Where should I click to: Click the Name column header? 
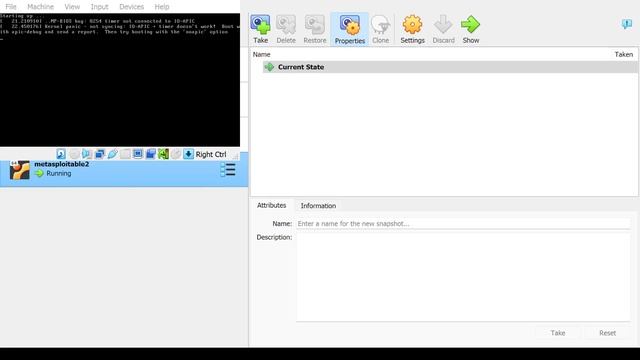point(261,54)
